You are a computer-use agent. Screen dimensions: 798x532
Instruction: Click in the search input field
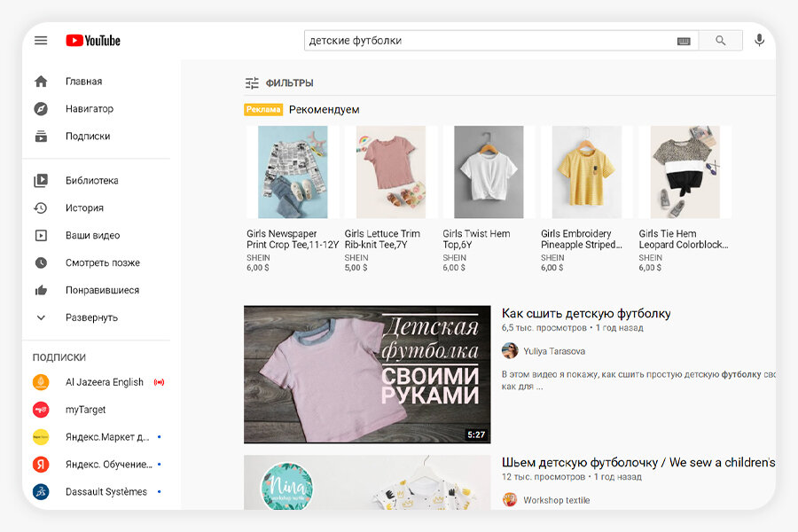[488, 41]
